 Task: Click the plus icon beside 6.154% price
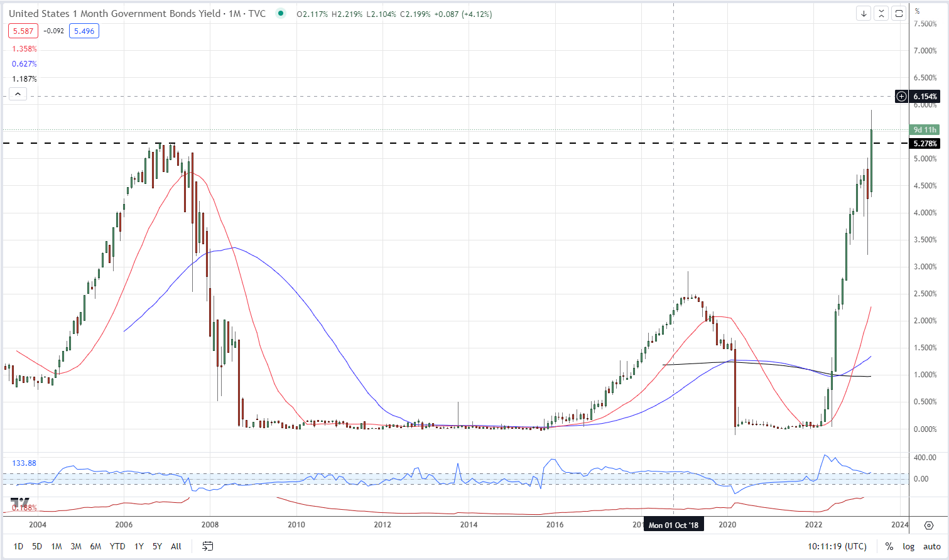tap(901, 96)
